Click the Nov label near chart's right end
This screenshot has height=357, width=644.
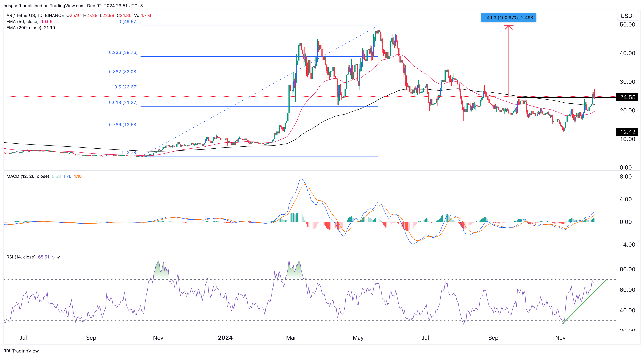pos(560,338)
